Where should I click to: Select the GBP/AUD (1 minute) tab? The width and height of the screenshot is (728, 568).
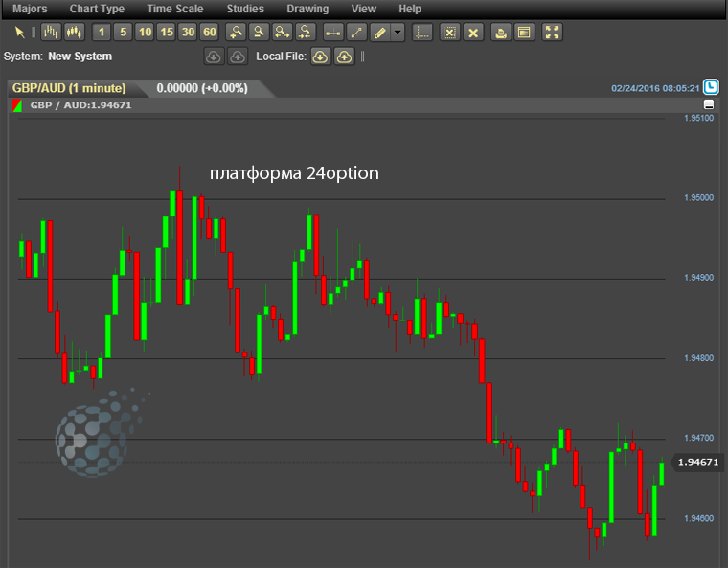(x=69, y=88)
